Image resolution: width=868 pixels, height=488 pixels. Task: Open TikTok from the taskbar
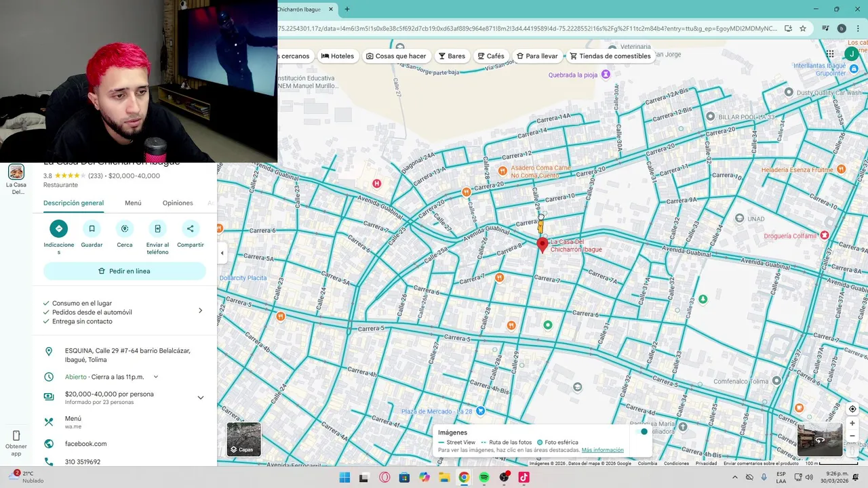pyautogui.click(x=524, y=477)
